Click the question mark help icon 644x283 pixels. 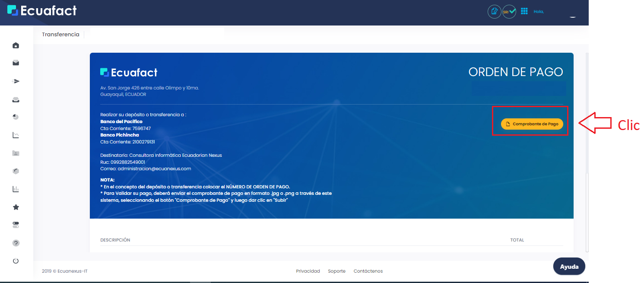tap(16, 243)
